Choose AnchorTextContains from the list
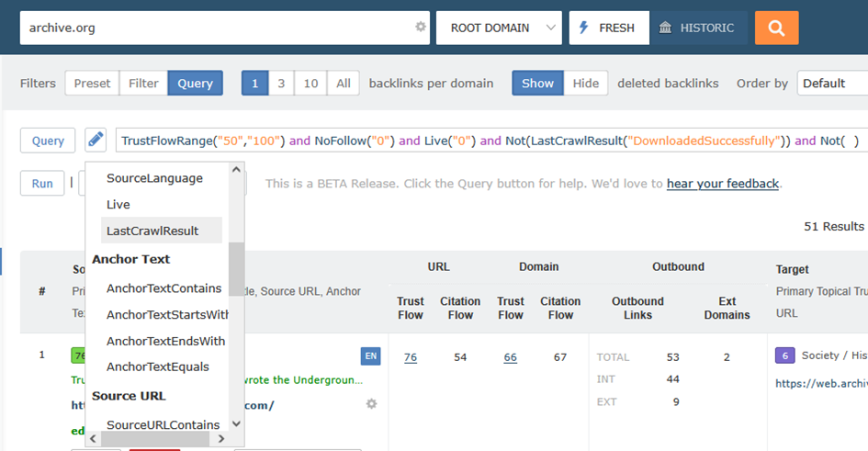The width and height of the screenshot is (868, 451). (163, 288)
